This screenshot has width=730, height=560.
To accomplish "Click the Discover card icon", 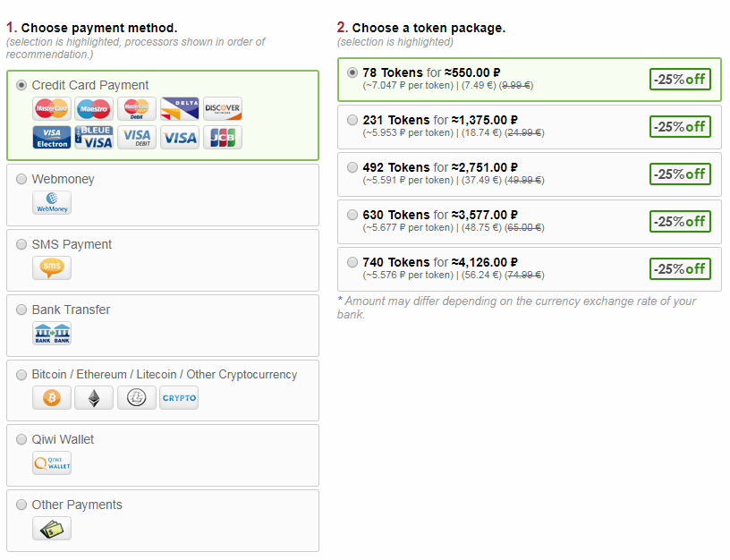I will [223, 109].
